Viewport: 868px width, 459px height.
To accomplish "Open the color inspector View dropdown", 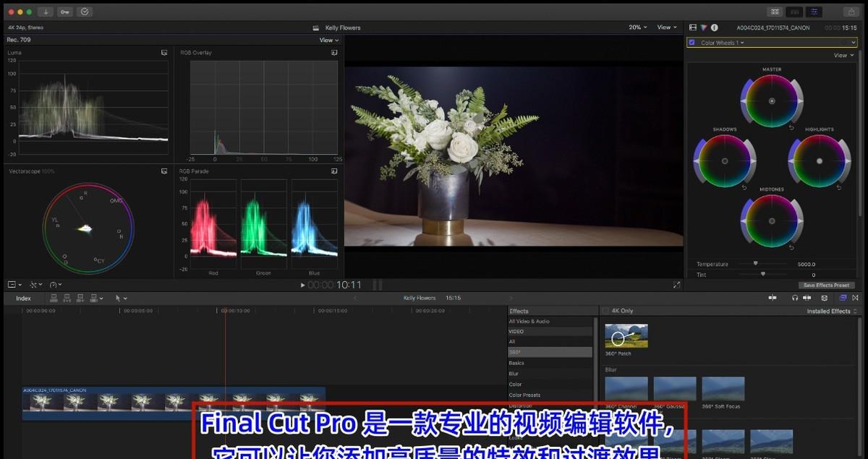I will (x=843, y=55).
